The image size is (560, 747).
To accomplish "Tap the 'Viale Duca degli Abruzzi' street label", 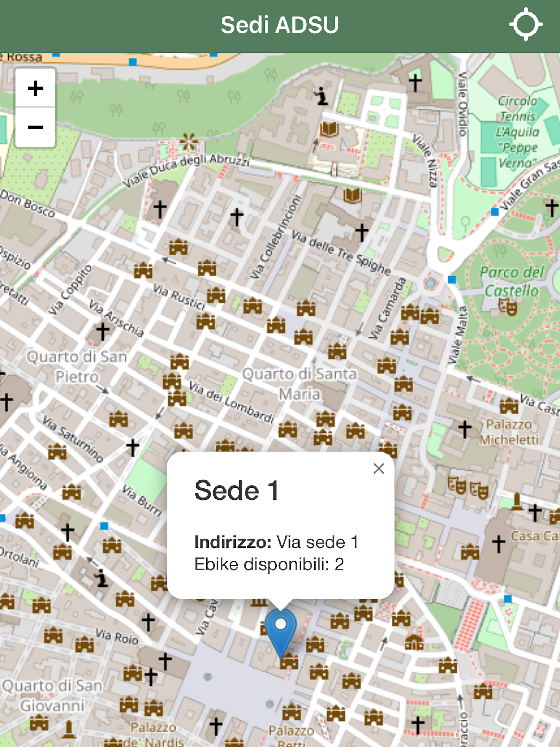I will 186,171.
